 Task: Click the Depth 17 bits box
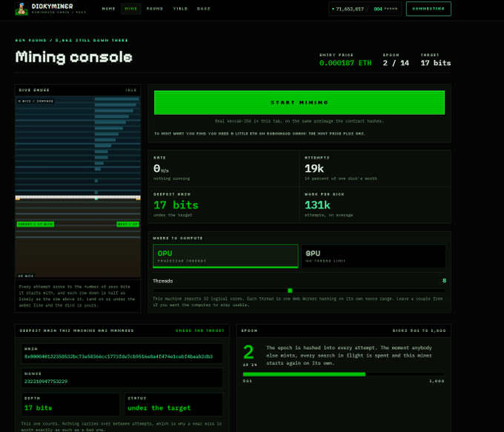(x=70, y=405)
